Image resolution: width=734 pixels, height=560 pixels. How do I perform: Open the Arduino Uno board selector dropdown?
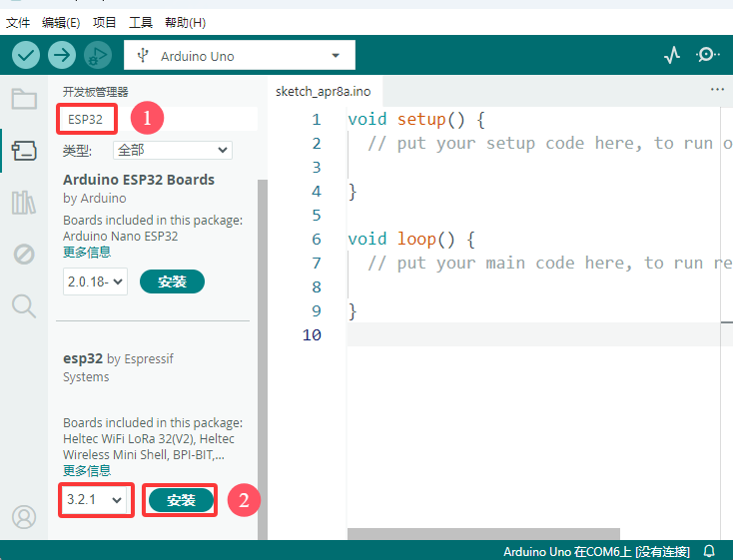[x=240, y=55]
